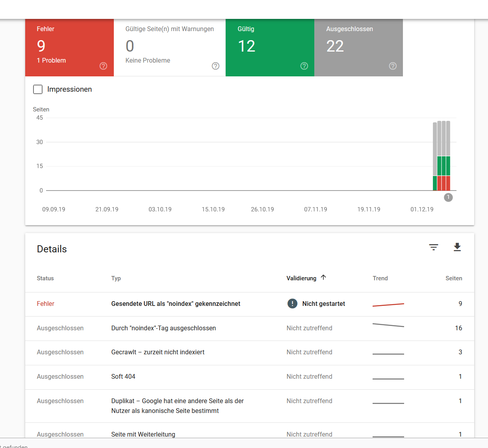This screenshot has height=448, width=488.
Task: Select the green Gültig status card
Action: pos(270,48)
